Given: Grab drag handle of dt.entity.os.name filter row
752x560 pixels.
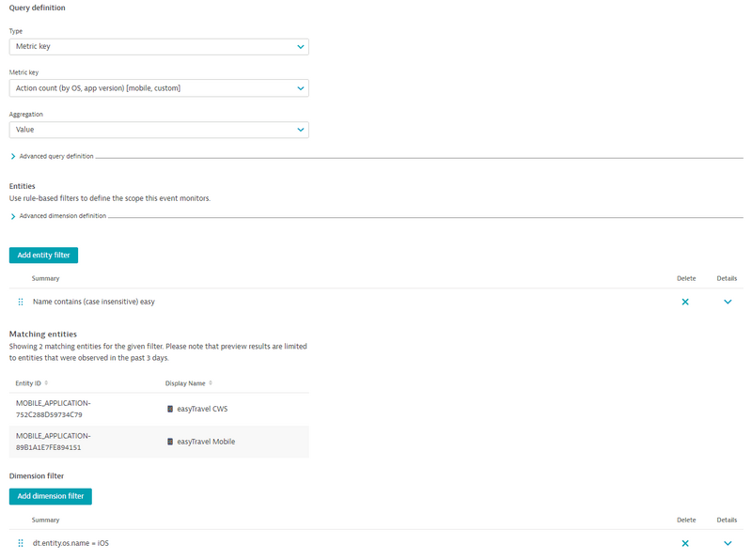Looking at the screenshot, I should coord(21,543).
